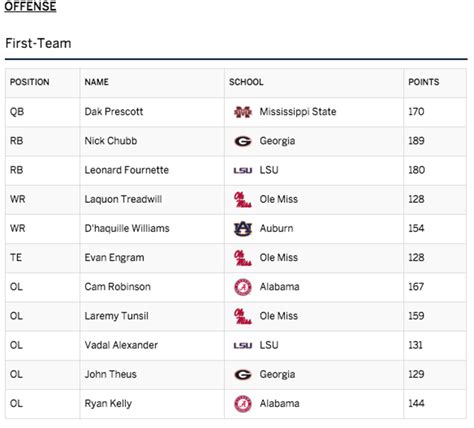Select the NAME column header
The height and width of the screenshot is (428, 474).
(96, 82)
